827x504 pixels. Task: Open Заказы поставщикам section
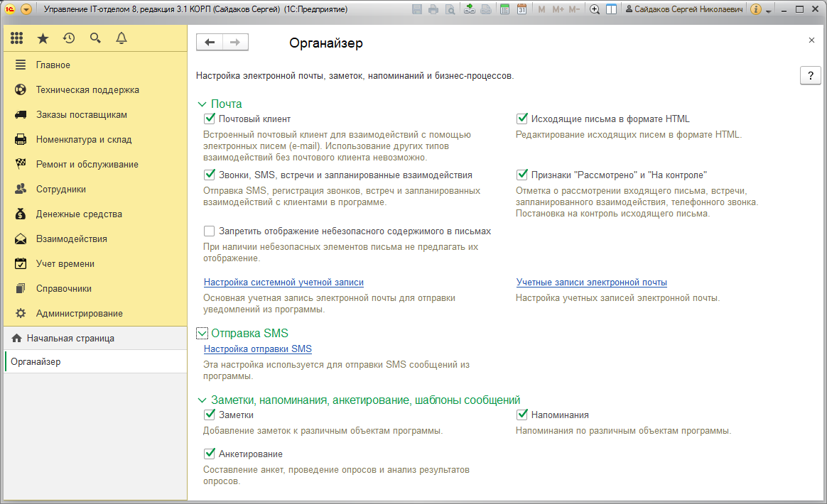[95, 114]
